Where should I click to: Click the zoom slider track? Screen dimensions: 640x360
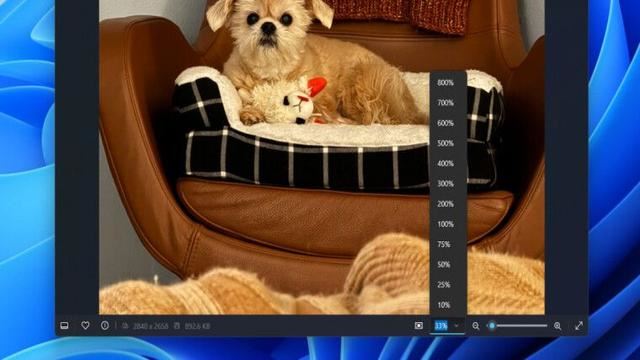tap(518, 326)
